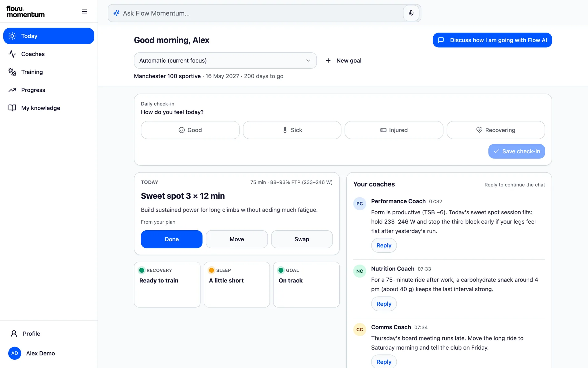Click the Manchester 100 sportive goal text
The height and width of the screenshot is (368, 588).
167,76
